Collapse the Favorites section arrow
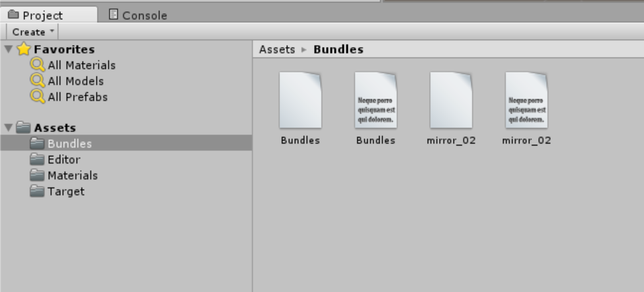This screenshot has height=292, width=644. [8, 49]
